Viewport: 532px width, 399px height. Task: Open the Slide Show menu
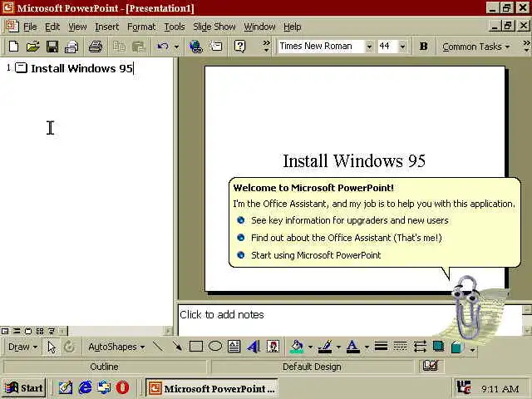(x=214, y=27)
